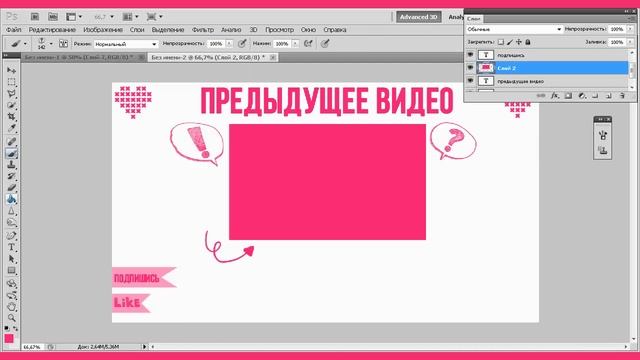The height and width of the screenshot is (360, 640).
Task: Create a new layer in Layers panel
Action: tap(609, 96)
